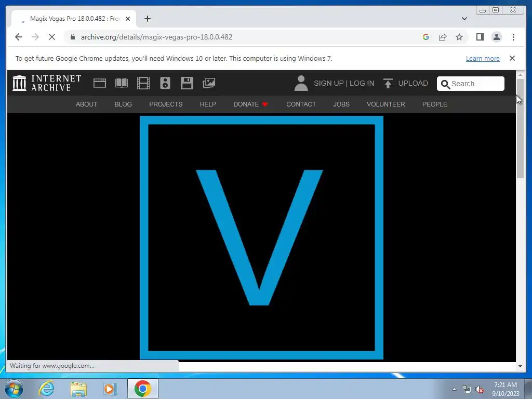Open the muted volume tray icon
This screenshot has height=399, width=532.
coord(480,390)
